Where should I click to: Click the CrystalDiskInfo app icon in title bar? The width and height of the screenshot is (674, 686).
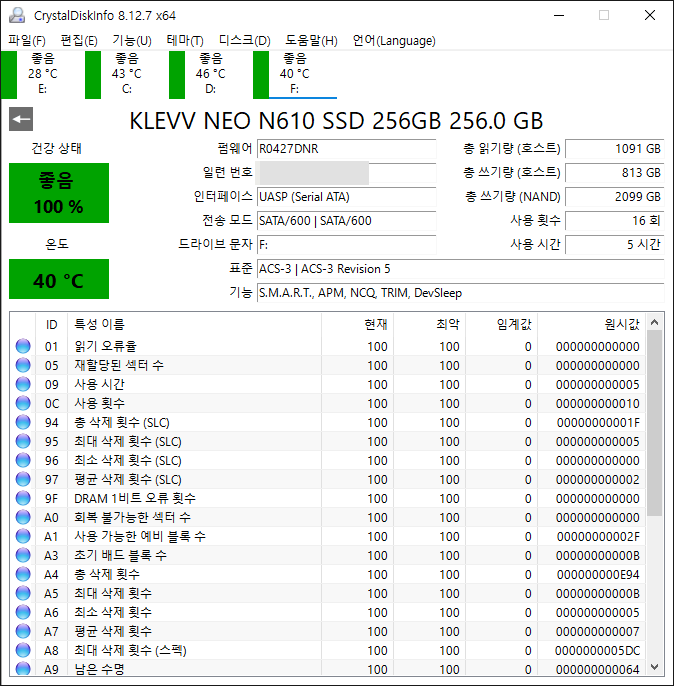tap(17, 15)
